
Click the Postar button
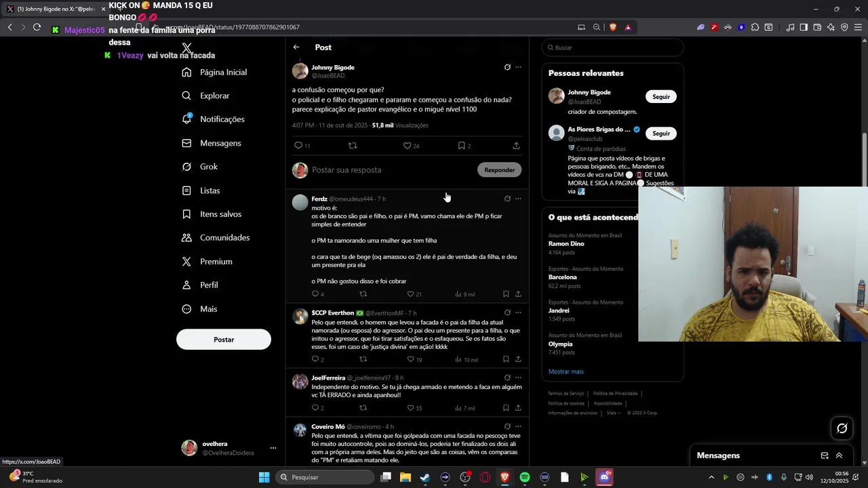coord(224,340)
